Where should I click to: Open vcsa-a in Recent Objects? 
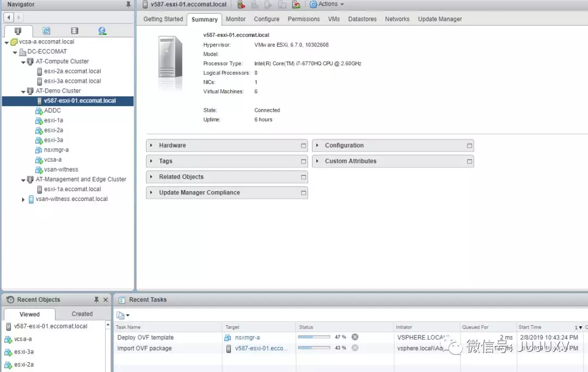pyautogui.click(x=23, y=339)
